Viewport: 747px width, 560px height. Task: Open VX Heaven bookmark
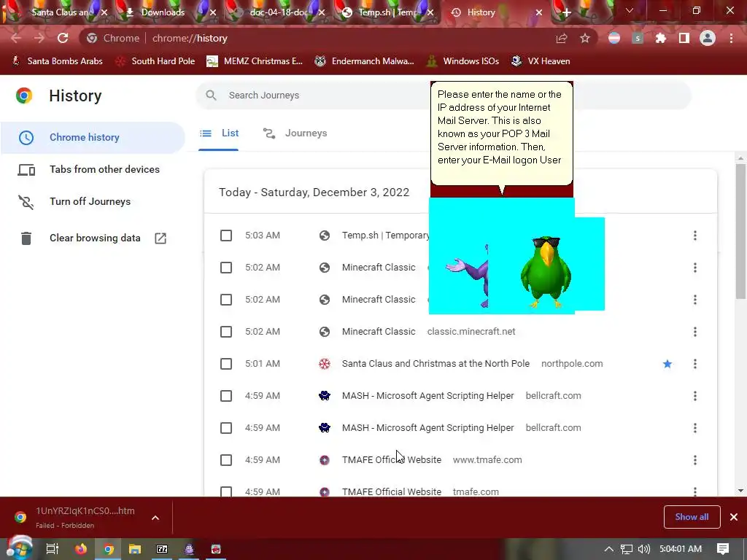pyautogui.click(x=541, y=61)
